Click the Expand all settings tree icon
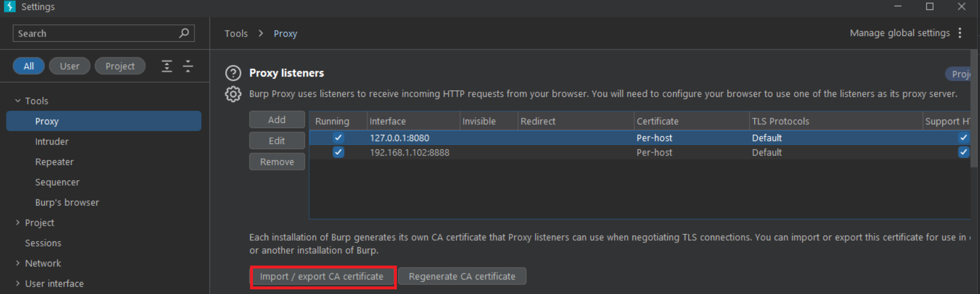 (x=167, y=66)
